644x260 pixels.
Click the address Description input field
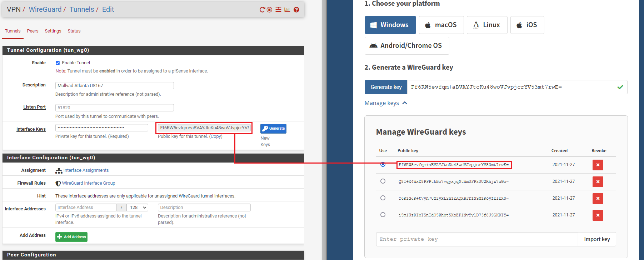point(204,207)
